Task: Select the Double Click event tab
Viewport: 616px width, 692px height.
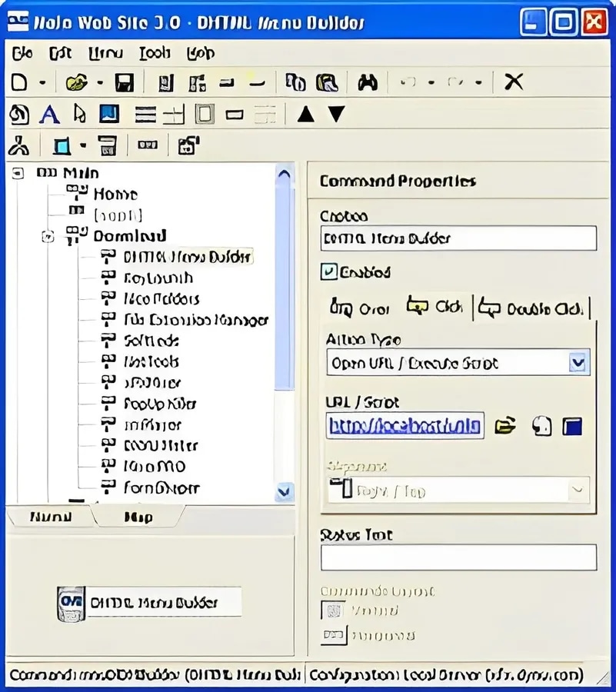Action: pos(532,308)
